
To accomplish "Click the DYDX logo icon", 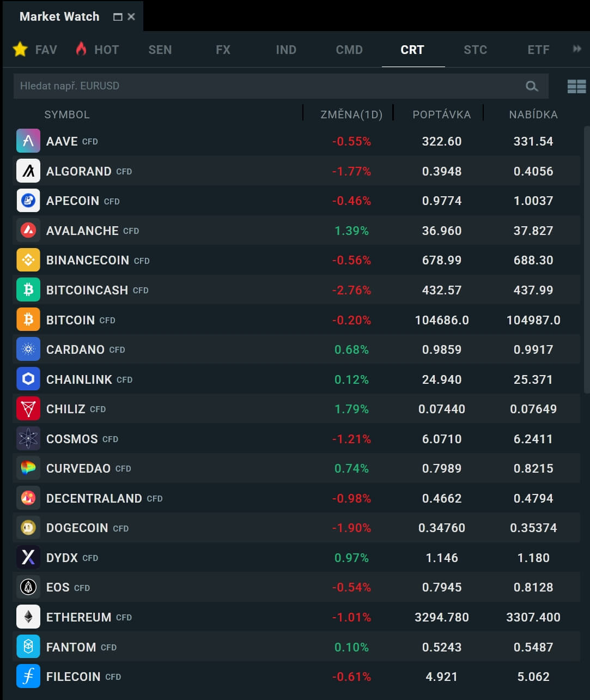I will click(28, 557).
